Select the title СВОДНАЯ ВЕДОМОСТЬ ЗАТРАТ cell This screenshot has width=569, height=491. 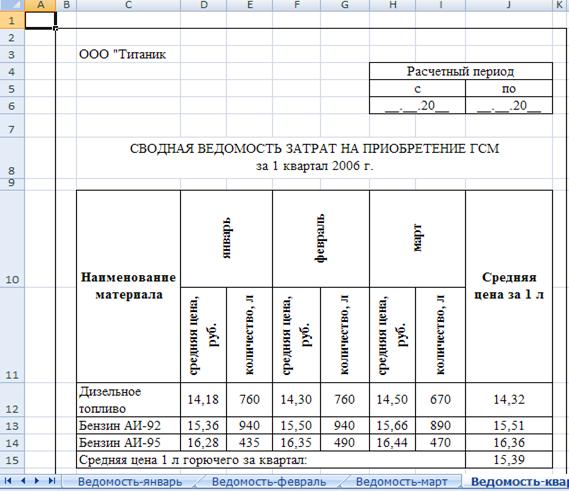[314, 157]
